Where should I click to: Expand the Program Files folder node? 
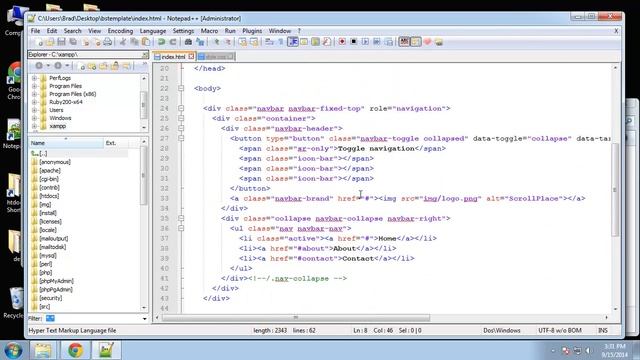[x=34, y=86]
